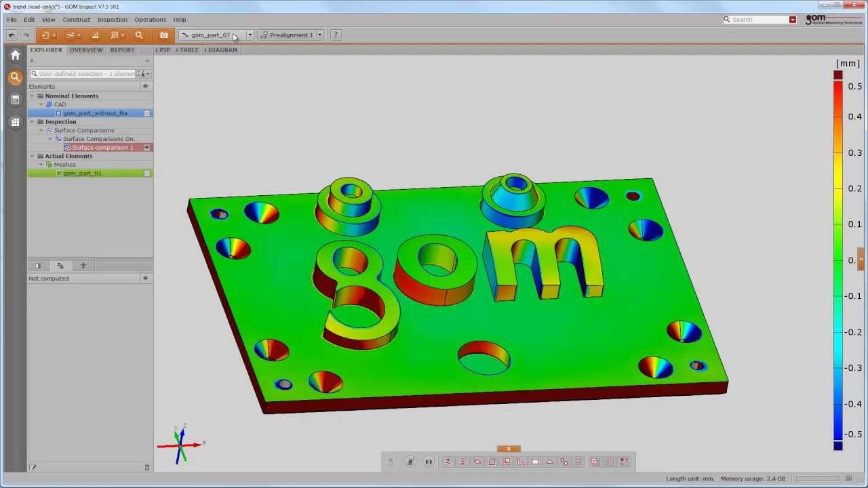Toggle the eye icon beside Not computed
The height and width of the screenshot is (488, 868).
[145, 279]
